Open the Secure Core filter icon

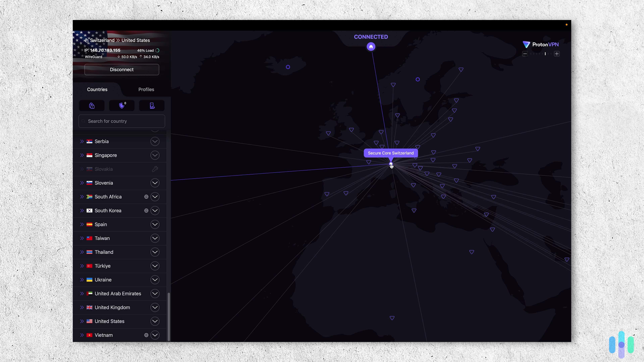(92, 105)
